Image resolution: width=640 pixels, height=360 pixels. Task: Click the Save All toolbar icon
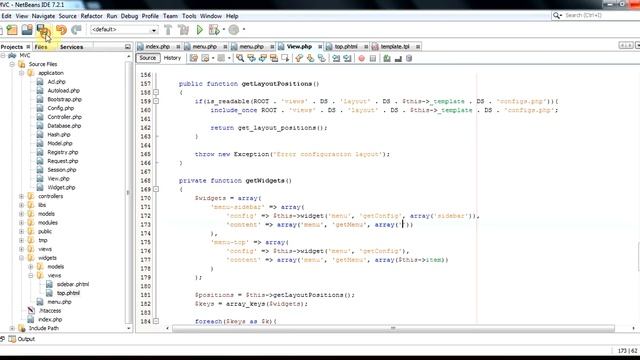(43, 30)
